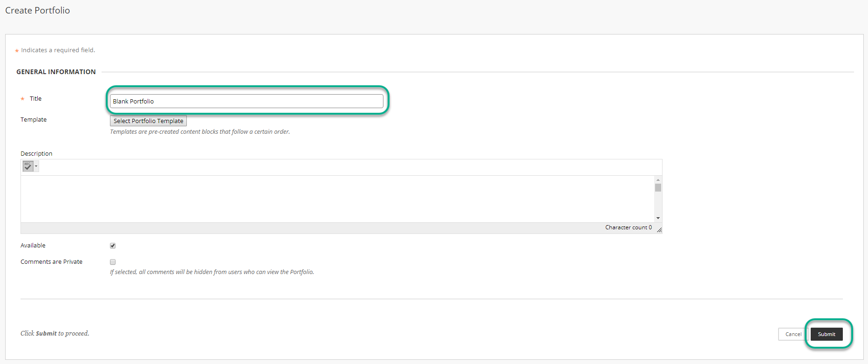This screenshot has height=364, width=868.
Task: Click the description editor resize handle
Action: click(659, 230)
